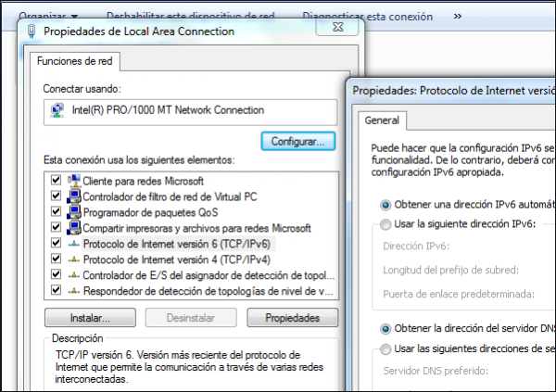556x392 pixels.
Task: Select Controlador de E/S del asignador item
Action: [x=208, y=275]
